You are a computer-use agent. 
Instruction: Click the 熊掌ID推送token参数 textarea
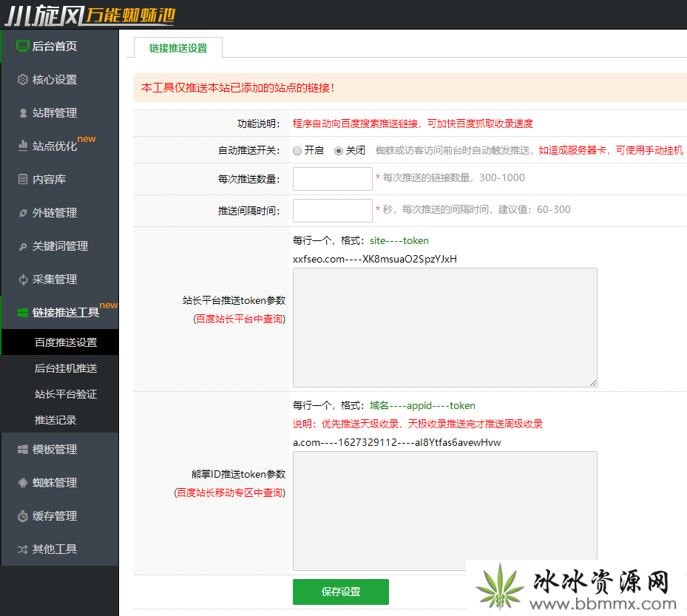click(445, 511)
